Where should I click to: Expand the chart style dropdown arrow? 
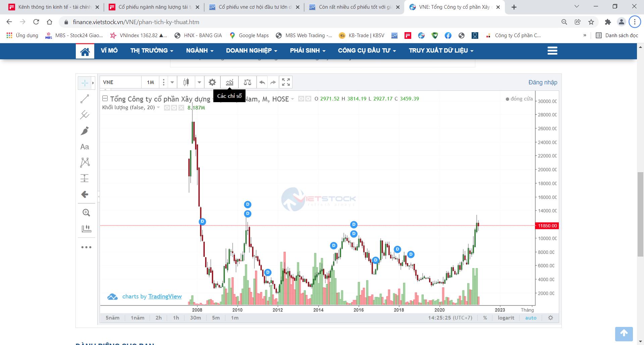pos(199,82)
